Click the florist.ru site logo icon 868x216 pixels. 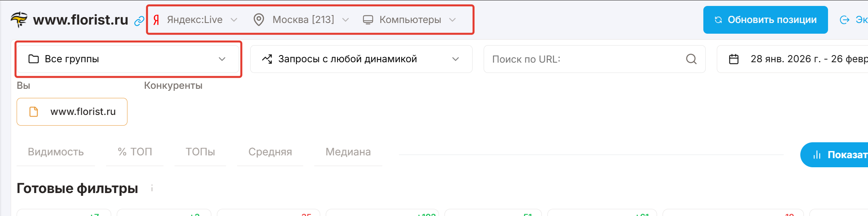pos(19,19)
